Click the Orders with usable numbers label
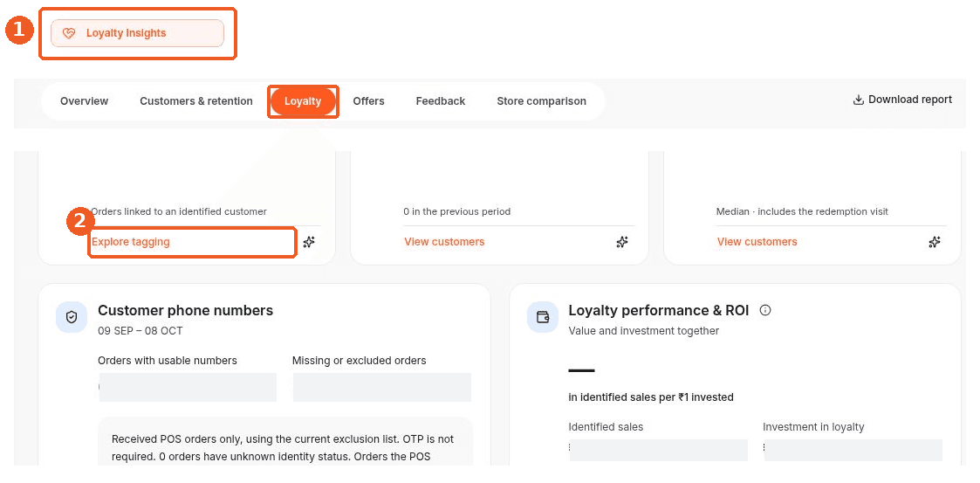The image size is (980, 483). (168, 361)
